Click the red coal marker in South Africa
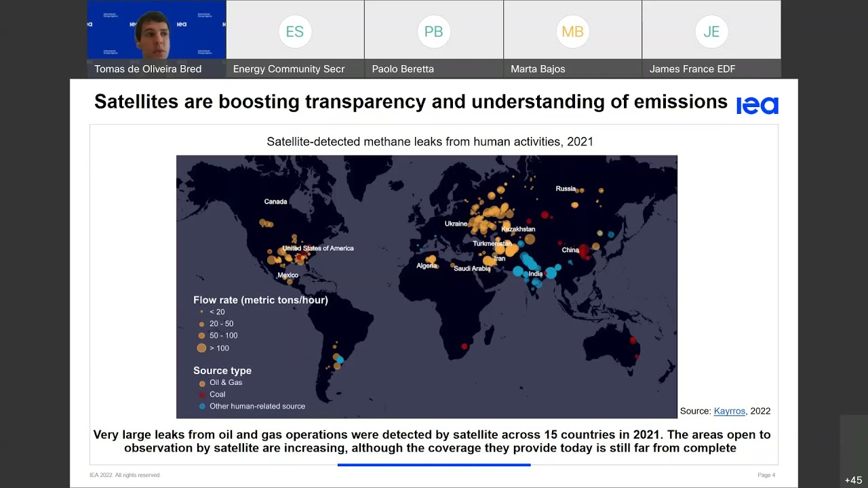The image size is (868, 488). pyautogui.click(x=465, y=347)
